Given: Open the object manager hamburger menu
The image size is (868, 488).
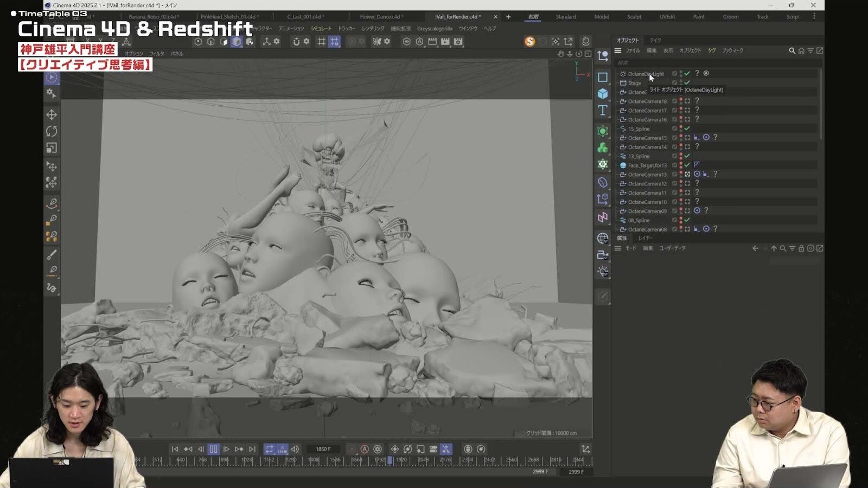Looking at the screenshot, I should pyautogui.click(x=618, y=50).
